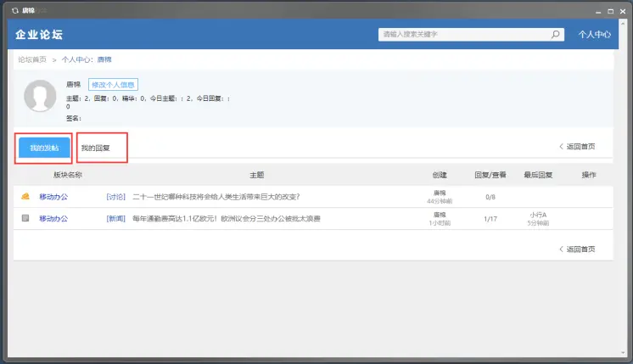Click 最后回复 column header
Image resolution: width=633 pixels, height=364 pixels.
click(538, 175)
